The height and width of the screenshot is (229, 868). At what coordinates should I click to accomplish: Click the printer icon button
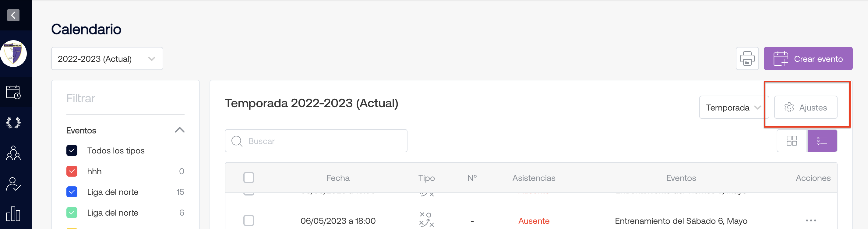(x=747, y=58)
